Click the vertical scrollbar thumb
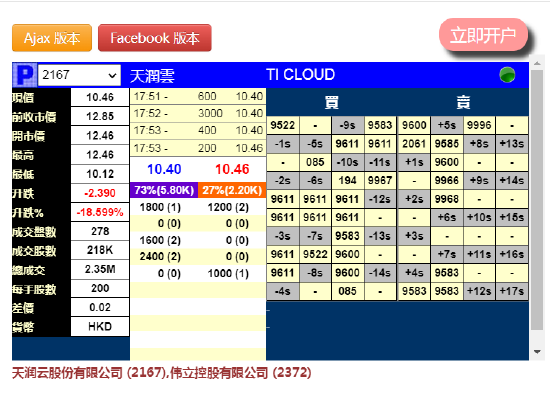550x396 pixels. click(537, 200)
